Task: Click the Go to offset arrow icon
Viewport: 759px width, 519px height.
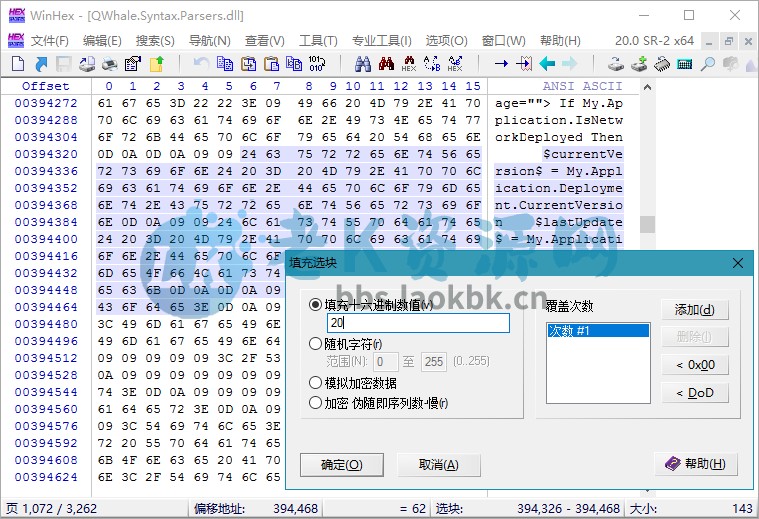Action: [501, 63]
